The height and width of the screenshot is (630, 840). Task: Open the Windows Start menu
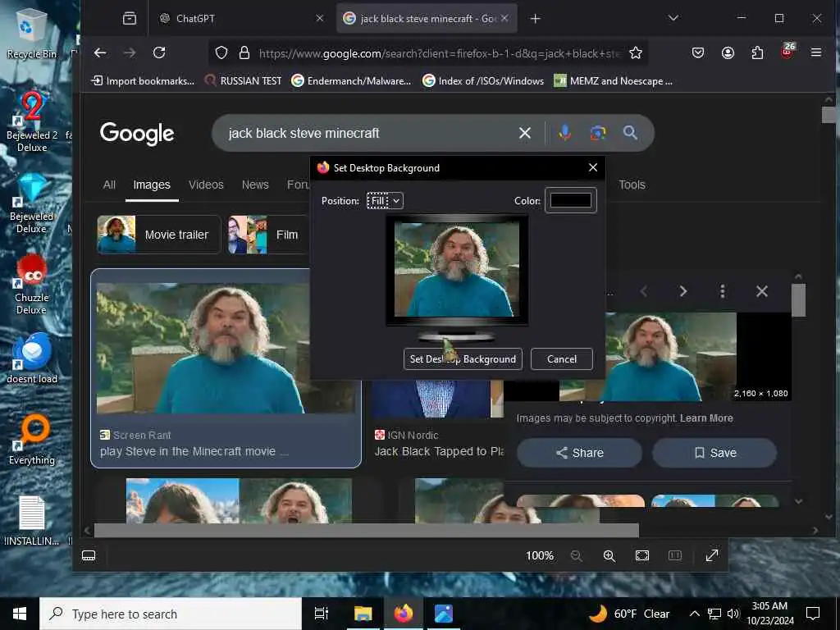20,614
